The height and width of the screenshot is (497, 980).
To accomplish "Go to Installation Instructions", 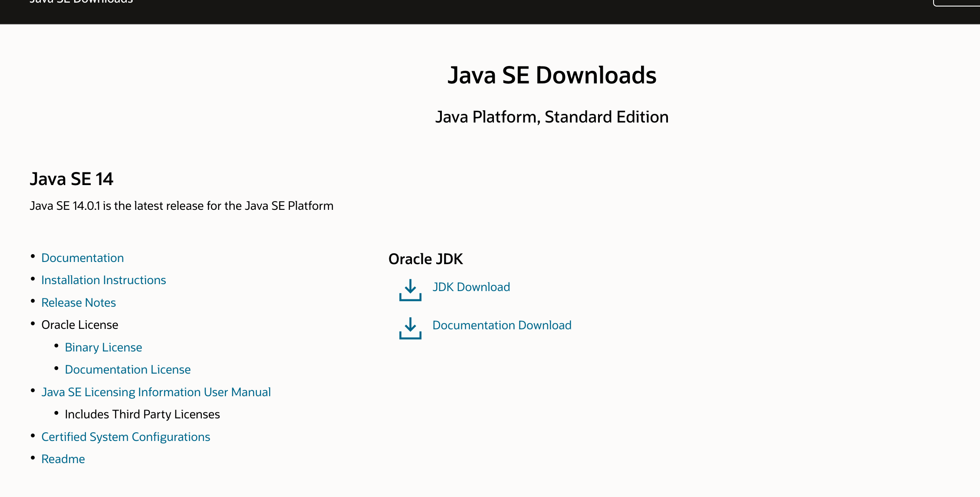I will [103, 280].
